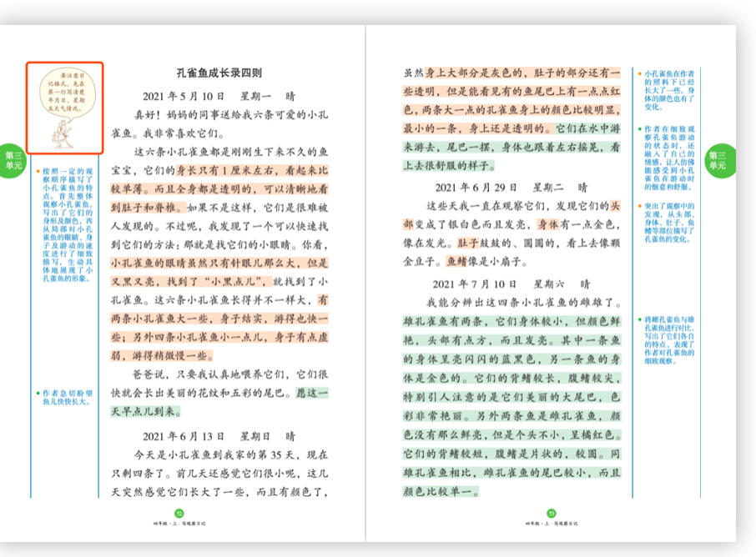Screen dimensions: 756x557
Task: Click the 2021年5月10日 diary date heading
Action: point(219,95)
